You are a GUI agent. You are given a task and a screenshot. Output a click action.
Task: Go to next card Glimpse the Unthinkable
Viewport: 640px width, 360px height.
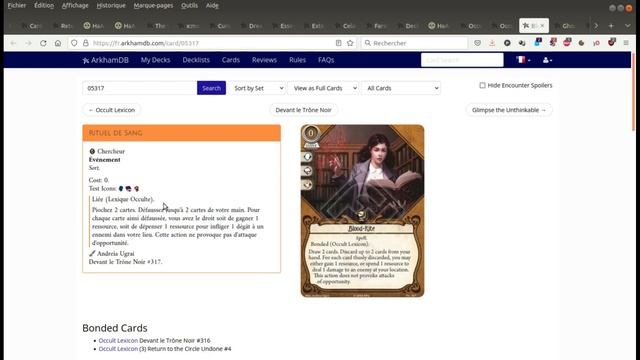(x=509, y=110)
